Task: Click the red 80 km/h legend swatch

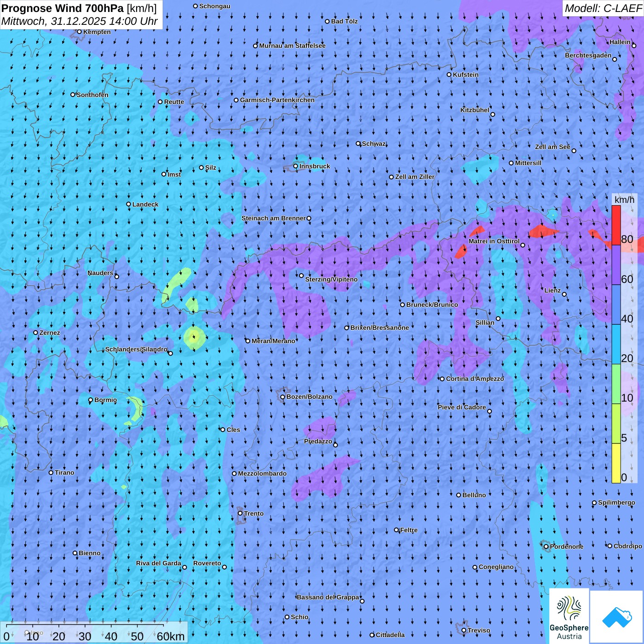Action: 616,225
